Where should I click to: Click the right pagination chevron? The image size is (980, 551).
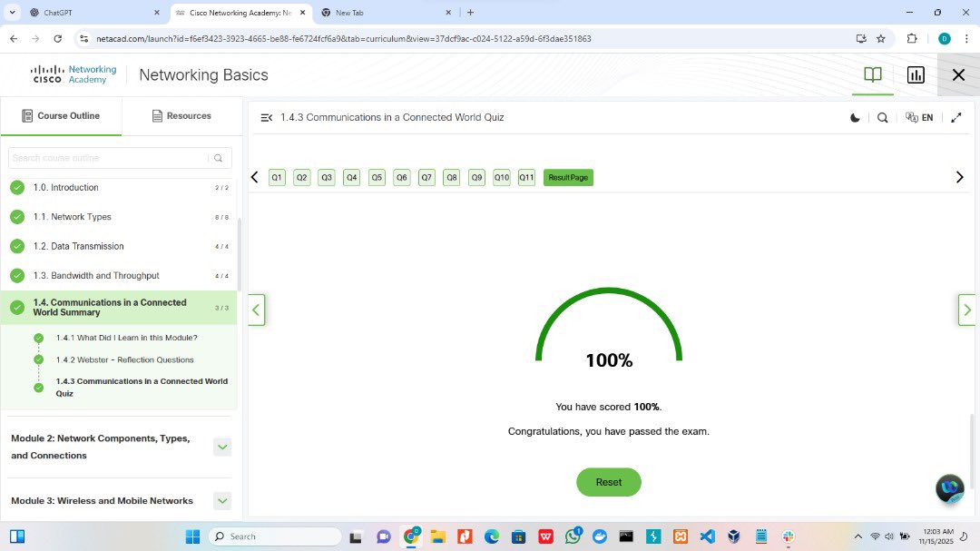[959, 177]
